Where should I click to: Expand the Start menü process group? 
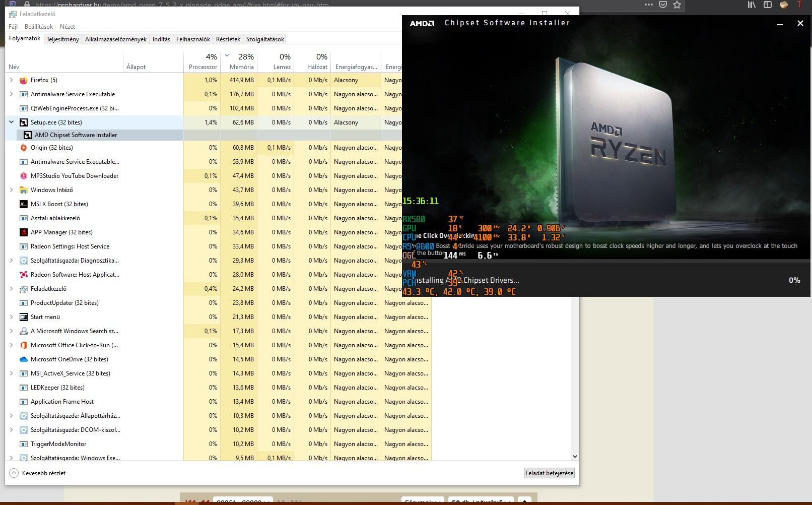point(12,317)
